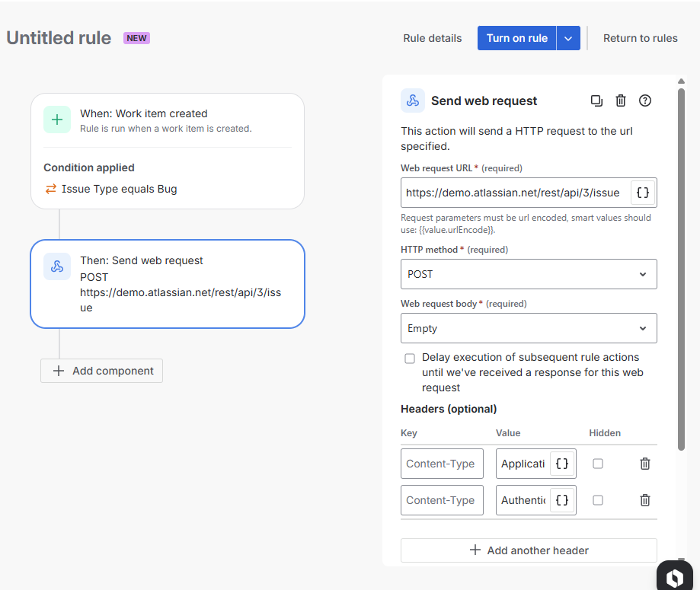Image resolution: width=700 pixels, height=590 pixels.
Task: Click the copy icon beside Send web request
Action: pyautogui.click(x=596, y=100)
